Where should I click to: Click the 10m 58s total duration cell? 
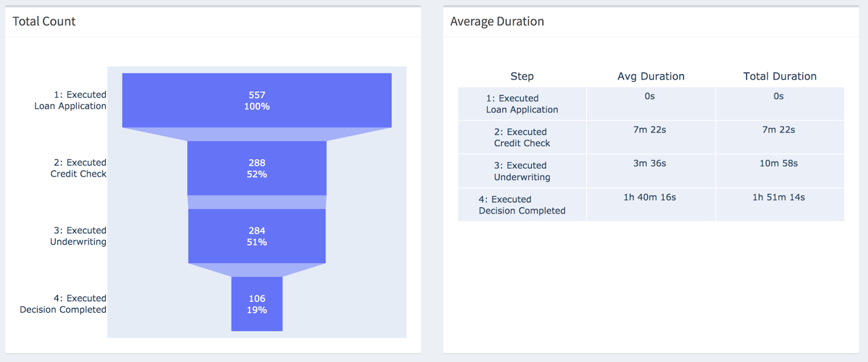point(778,163)
